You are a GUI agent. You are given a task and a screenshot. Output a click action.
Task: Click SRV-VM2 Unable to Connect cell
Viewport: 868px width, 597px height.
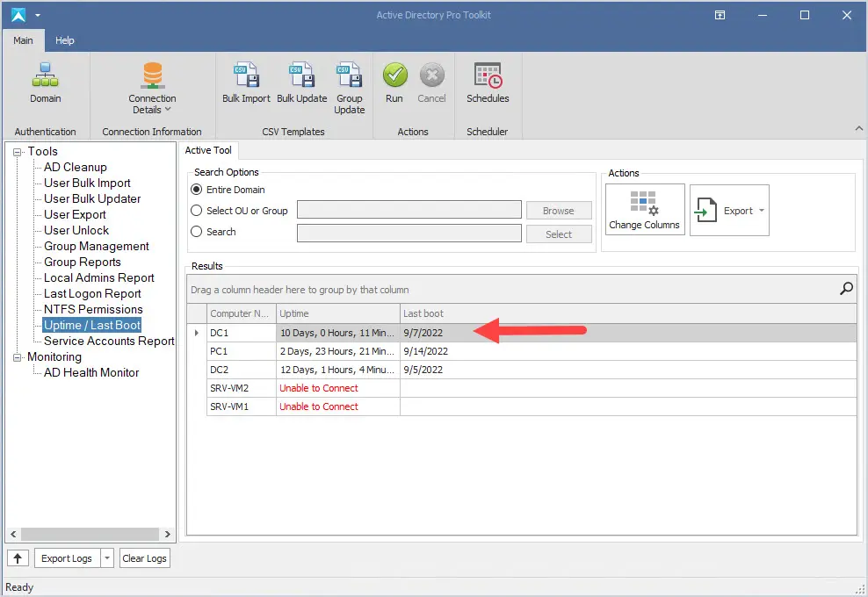coord(338,388)
